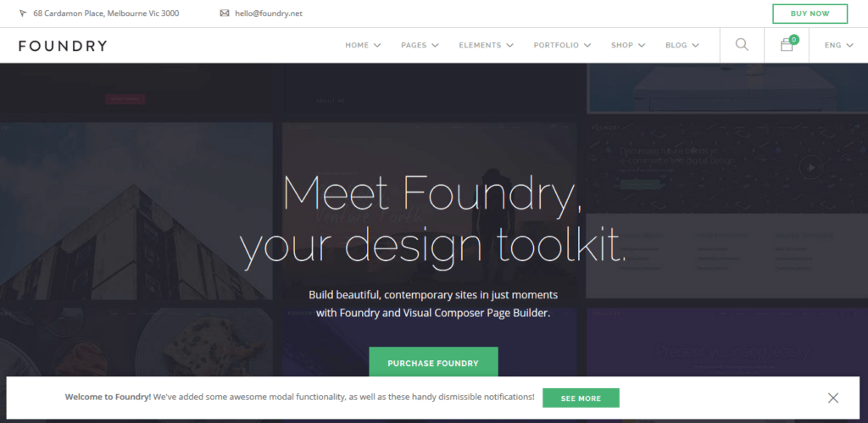Expand the ELEMENTS navigation menu

click(x=486, y=46)
